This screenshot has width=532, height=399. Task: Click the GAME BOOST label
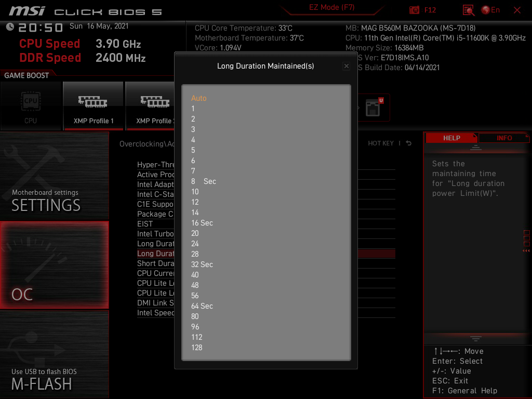point(26,75)
